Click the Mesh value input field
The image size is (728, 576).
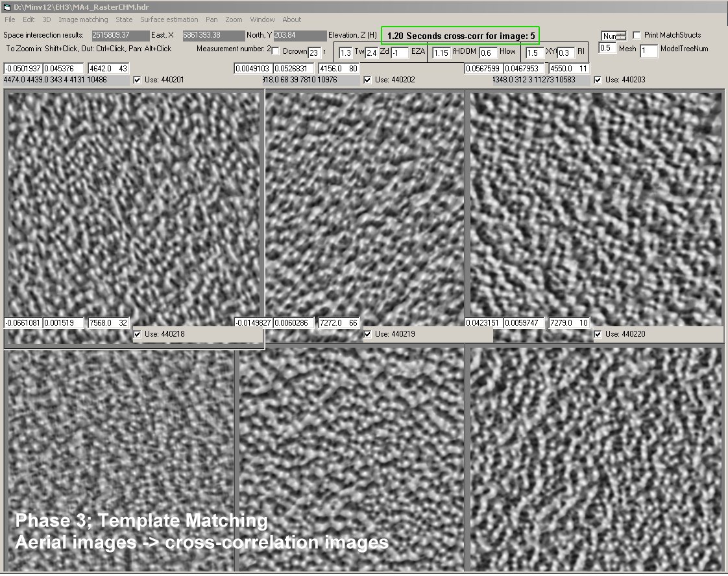coord(607,49)
